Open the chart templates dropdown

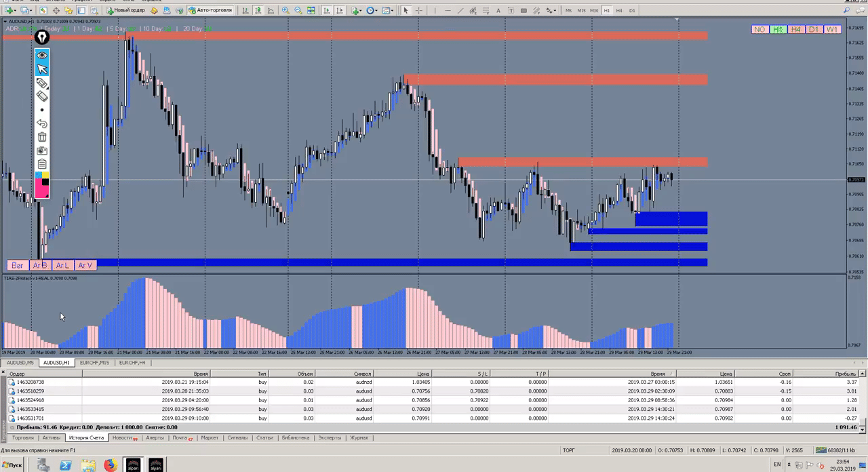(389, 10)
